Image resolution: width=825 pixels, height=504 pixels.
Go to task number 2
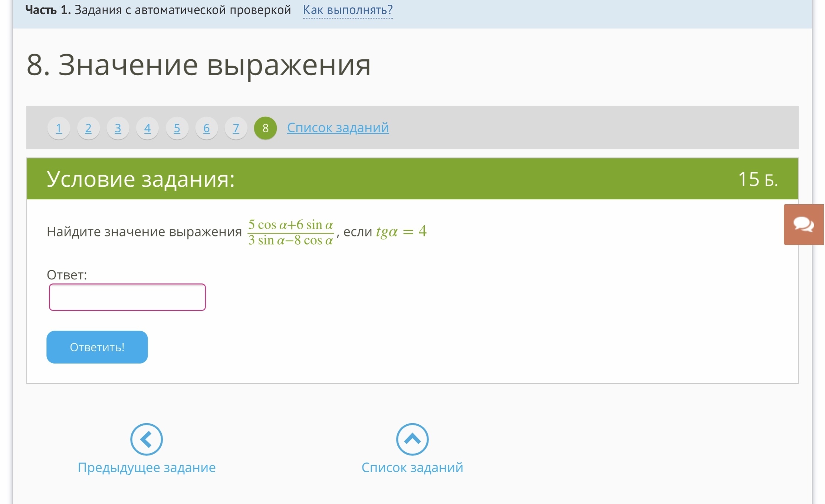[x=88, y=128]
